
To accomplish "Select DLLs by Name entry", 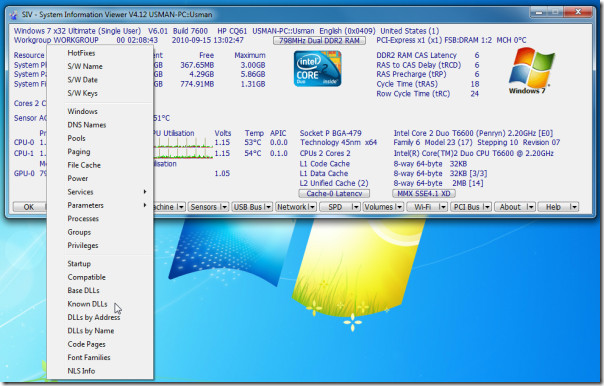I will [x=100, y=331].
